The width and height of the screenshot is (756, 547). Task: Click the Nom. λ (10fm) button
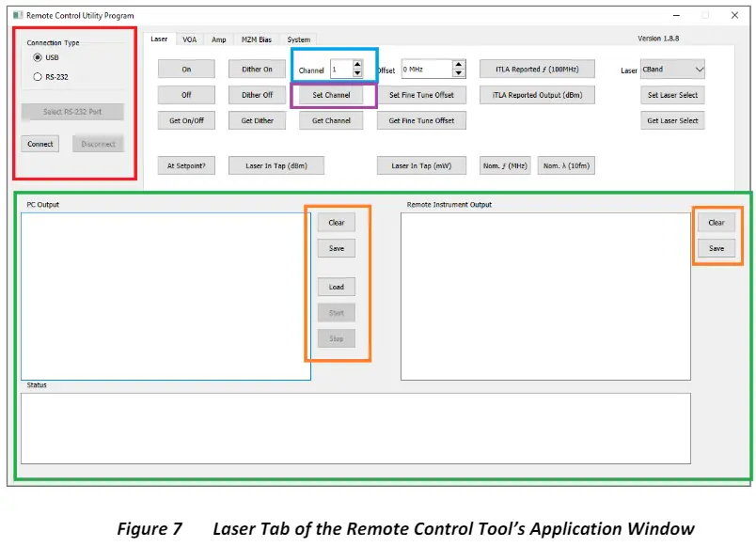(x=566, y=165)
